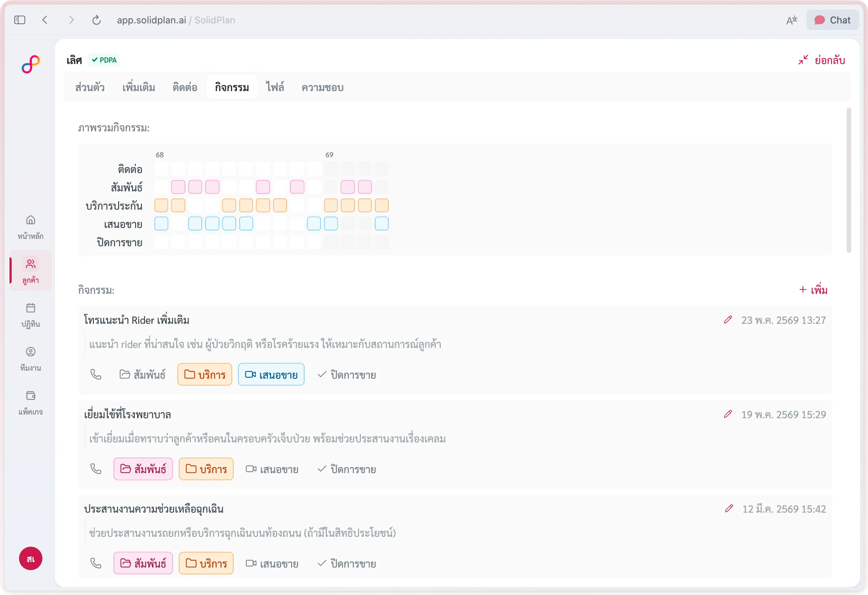Viewport: 868px width, 595px height.
Task: Click the date 23 พ.ค. 2569 13:27
Action: (x=783, y=320)
